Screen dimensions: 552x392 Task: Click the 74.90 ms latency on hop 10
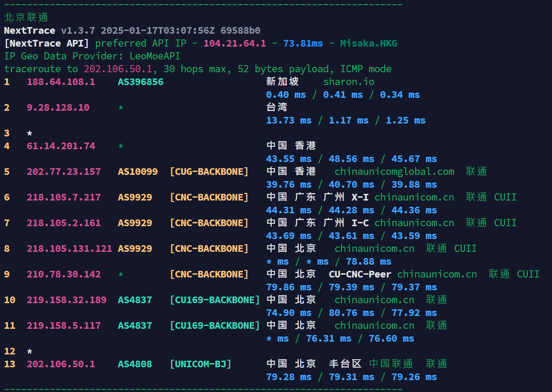(289, 313)
